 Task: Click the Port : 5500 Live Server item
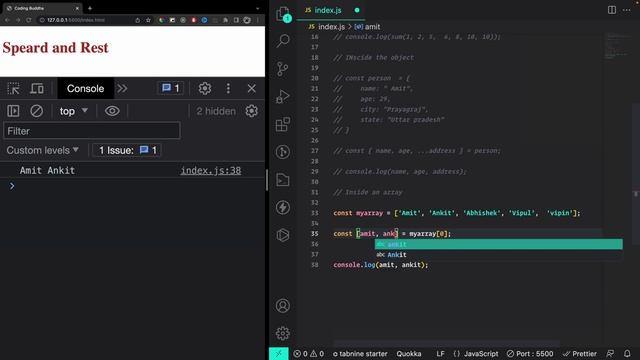point(530,353)
